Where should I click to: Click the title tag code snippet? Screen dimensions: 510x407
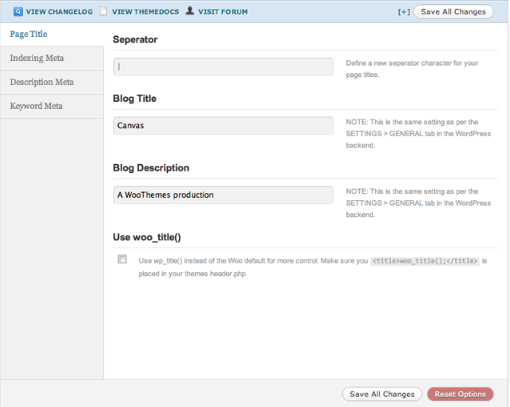point(425,261)
